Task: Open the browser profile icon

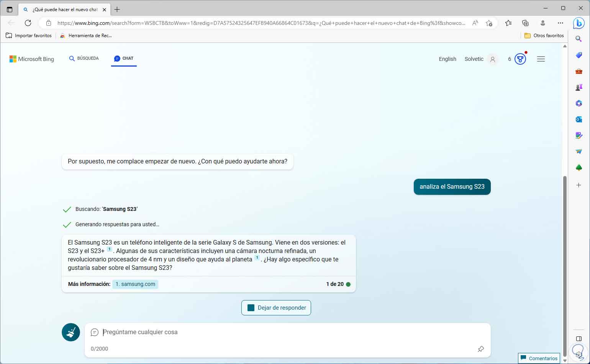Action: [x=542, y=23]
